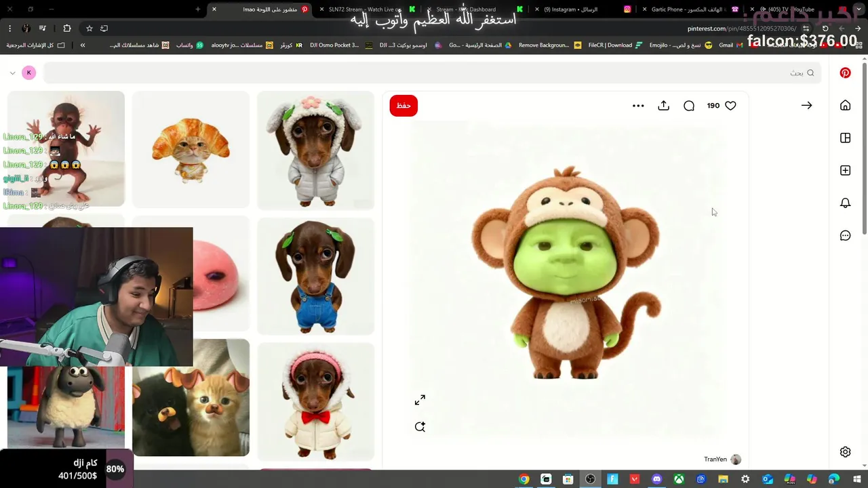
Task: Open the Shaun the Sheep pin thumbnail
Action: tap(66, 407)
